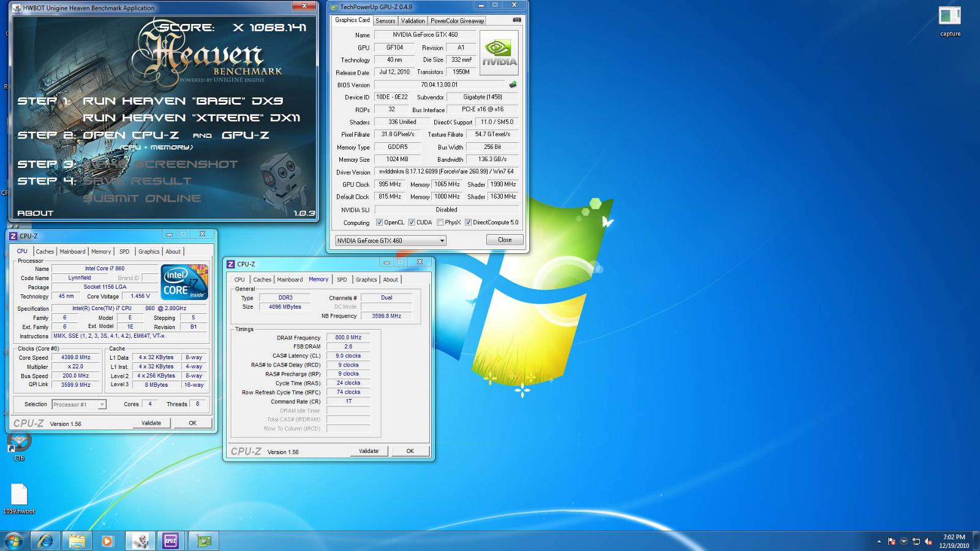Open Caches tab in CPU-Z CPU window
Image resolution: width=980 pixels, height=551 pixels.
[45, 251]
